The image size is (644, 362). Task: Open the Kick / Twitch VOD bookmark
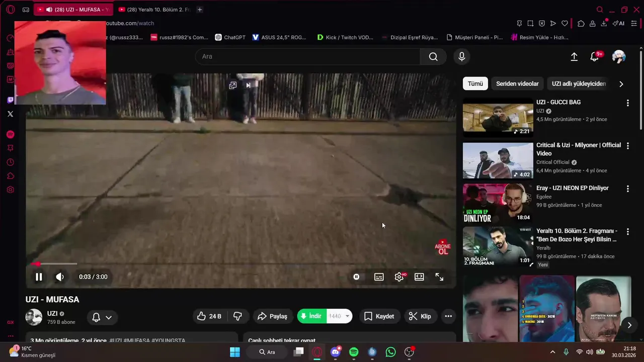click(345, 37)
